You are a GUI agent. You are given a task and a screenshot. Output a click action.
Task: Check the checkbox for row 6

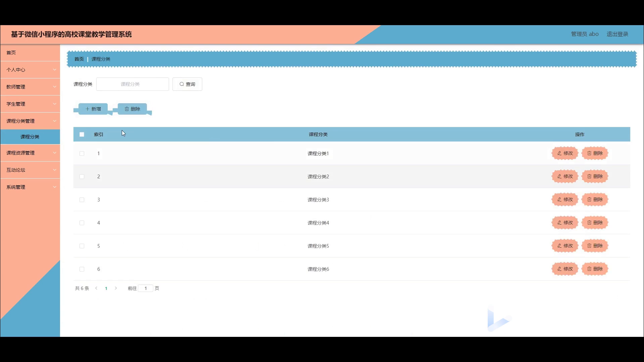[x=82, y=269]
